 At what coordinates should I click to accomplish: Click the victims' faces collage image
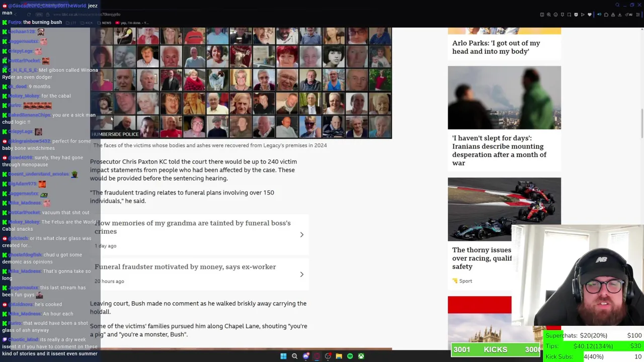241,83
